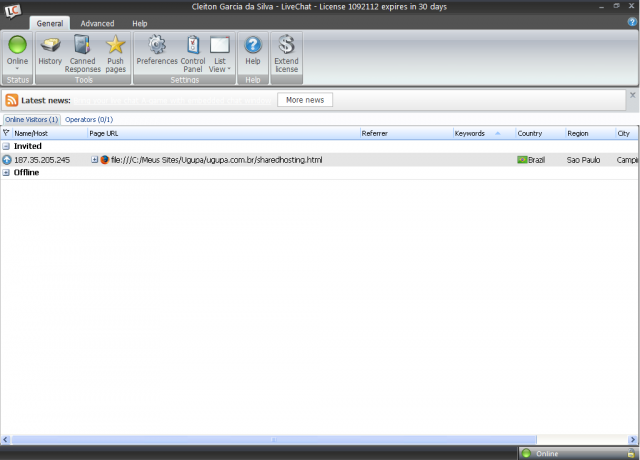Click the Firefox browser icon in row

point(104,160)
